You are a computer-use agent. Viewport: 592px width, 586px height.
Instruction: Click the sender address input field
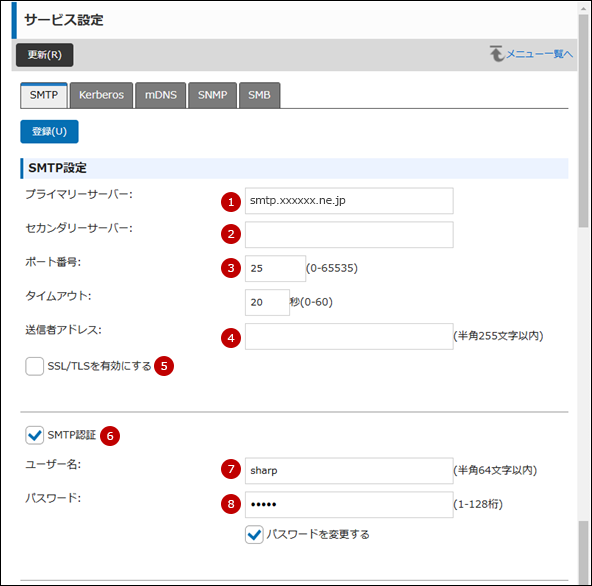pyautogui.click(x=349, y=336)
